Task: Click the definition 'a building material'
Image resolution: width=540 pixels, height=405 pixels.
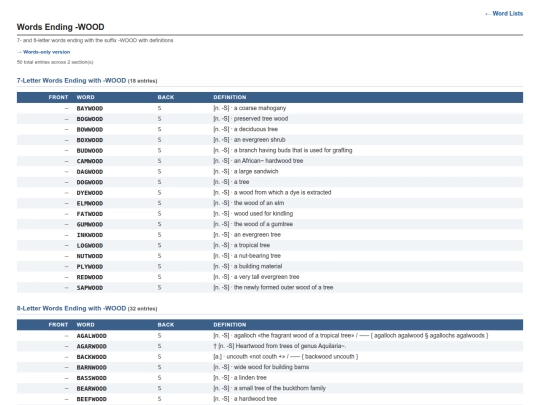Action: click(258, 266)
